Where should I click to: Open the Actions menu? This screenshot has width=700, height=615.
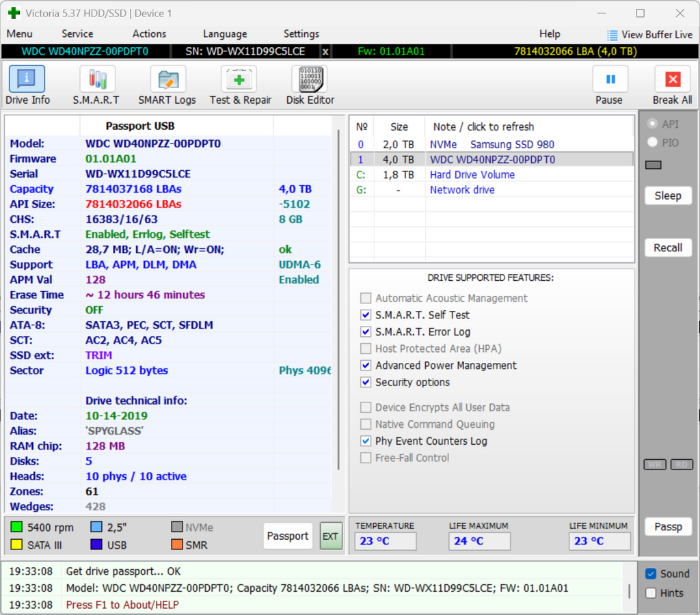tap(149, 34)
